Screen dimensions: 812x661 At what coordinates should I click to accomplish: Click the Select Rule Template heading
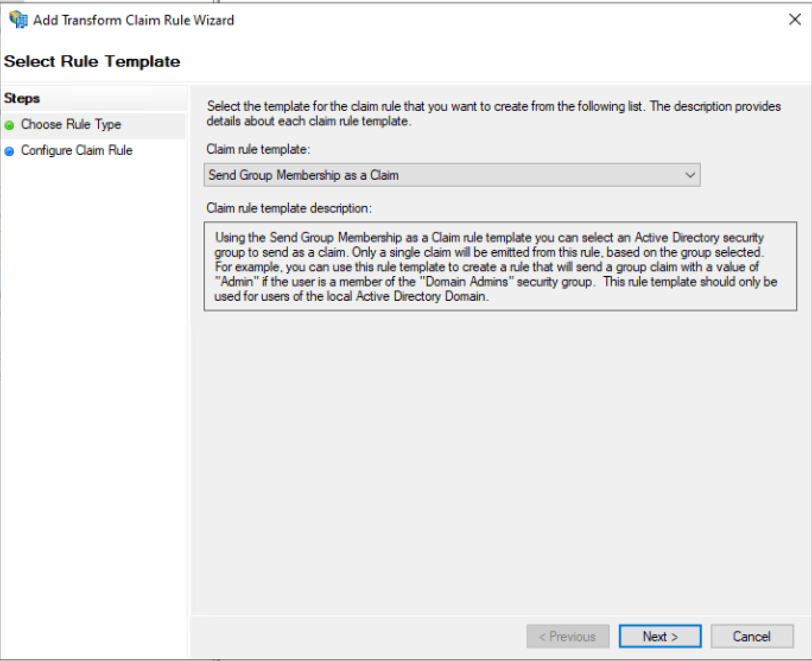[91, 61]
